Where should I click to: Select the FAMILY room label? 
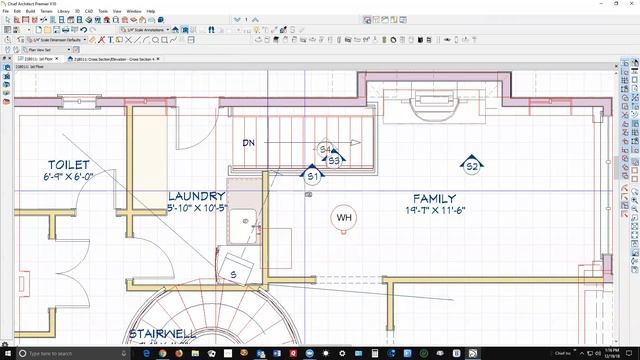(435, 199)
